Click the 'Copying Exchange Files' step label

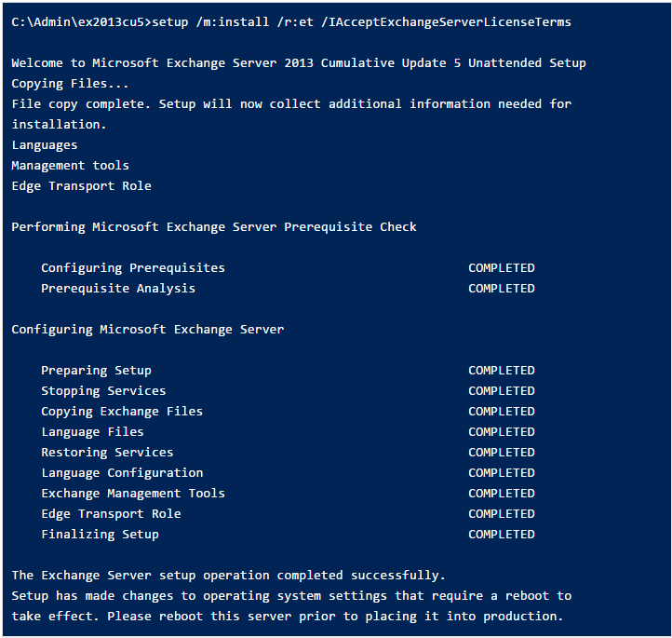pyautogui.click(x=122, y=411)
